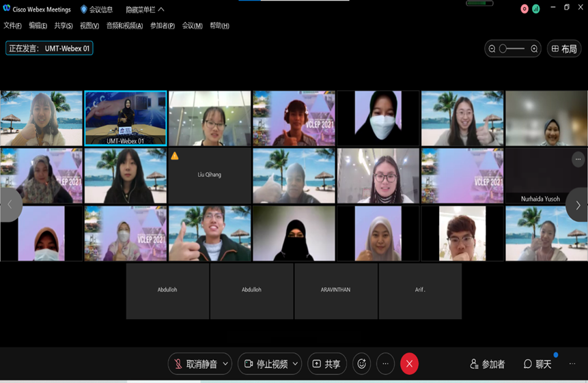Click the zoom in magnifier icon

coord(534,48)
